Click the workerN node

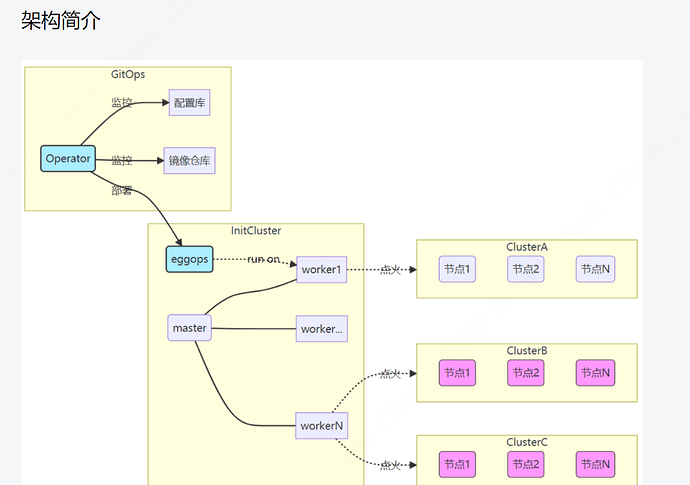click(x=322, y=425)
